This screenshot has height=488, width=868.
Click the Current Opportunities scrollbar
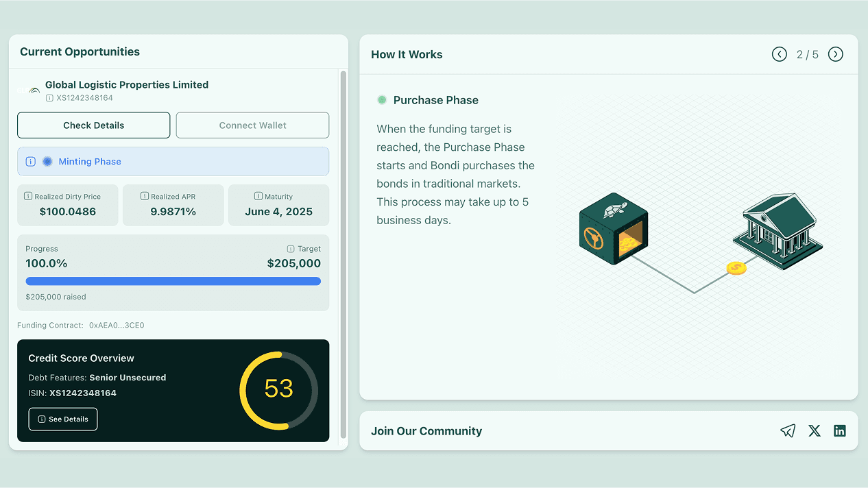click(343, 254)
